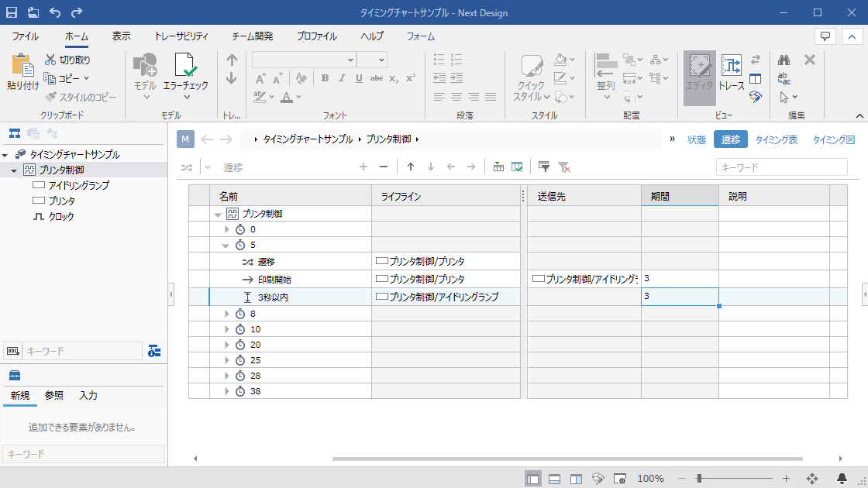Switch to トレース trace view
The height and width of the screenshot is (488, 868).
(x=732, y=73)
